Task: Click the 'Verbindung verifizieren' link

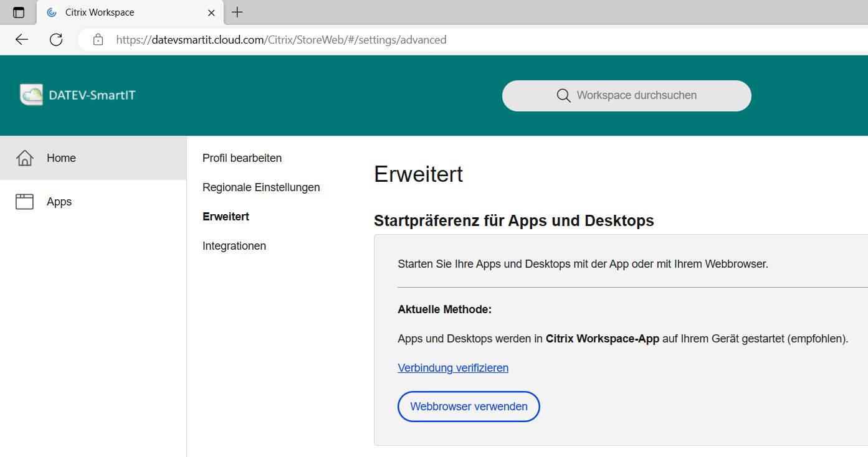Action: [453, 368]
